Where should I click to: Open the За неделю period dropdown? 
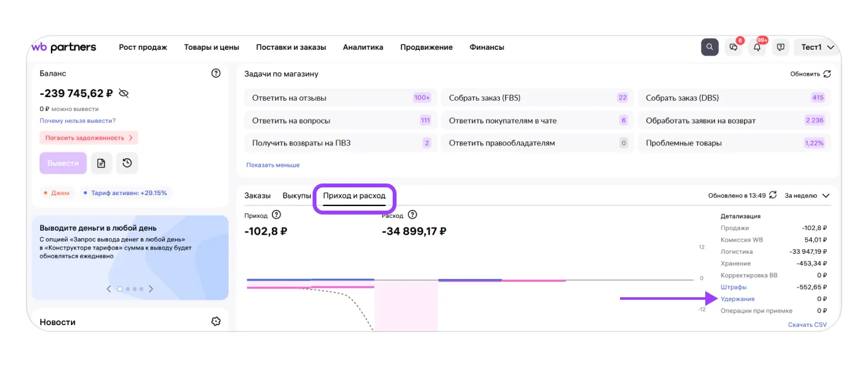807,196
